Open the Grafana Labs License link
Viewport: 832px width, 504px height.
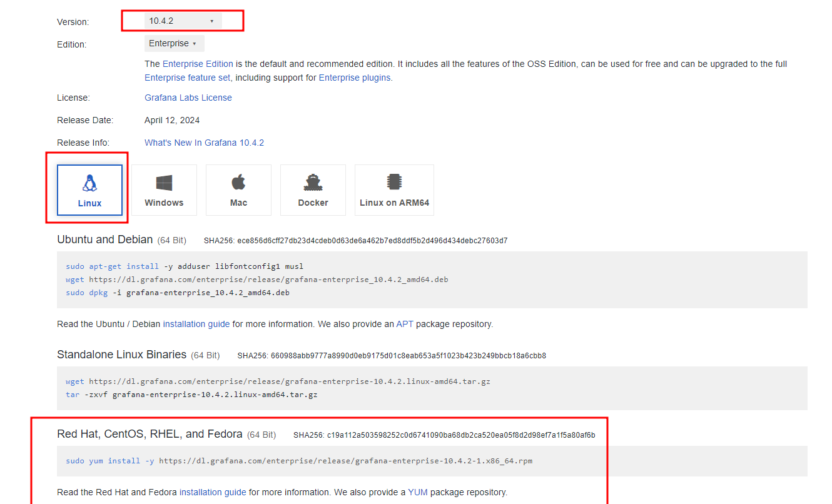tap(188, 98)
